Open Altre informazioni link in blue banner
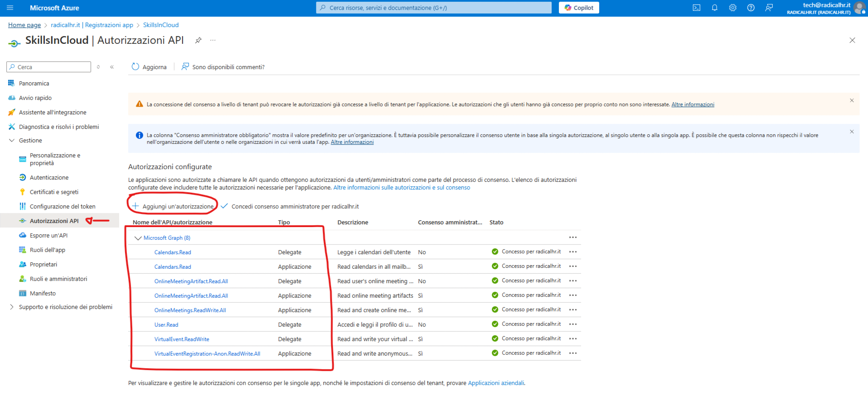This screenshot has width=868, height=402. (x=352, y=142)
